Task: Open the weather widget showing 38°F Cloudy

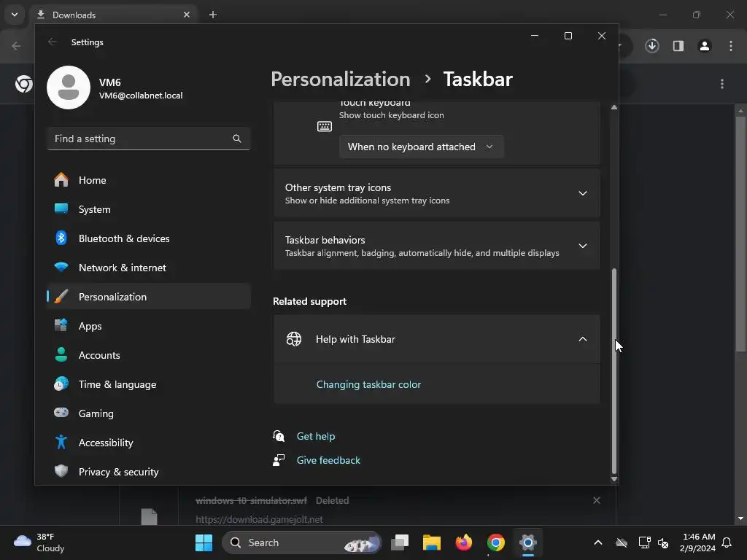Action: tap(39, 542)
